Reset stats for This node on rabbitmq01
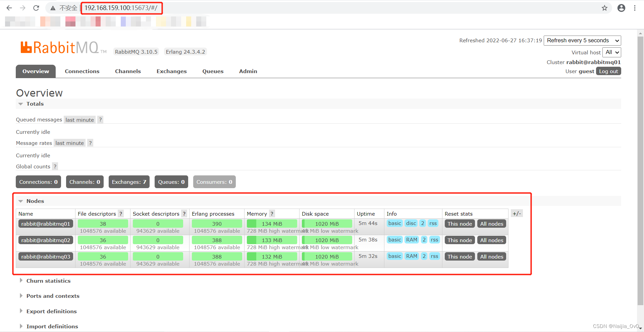Viewport: 644px width, 332px height. coord(460,224)
